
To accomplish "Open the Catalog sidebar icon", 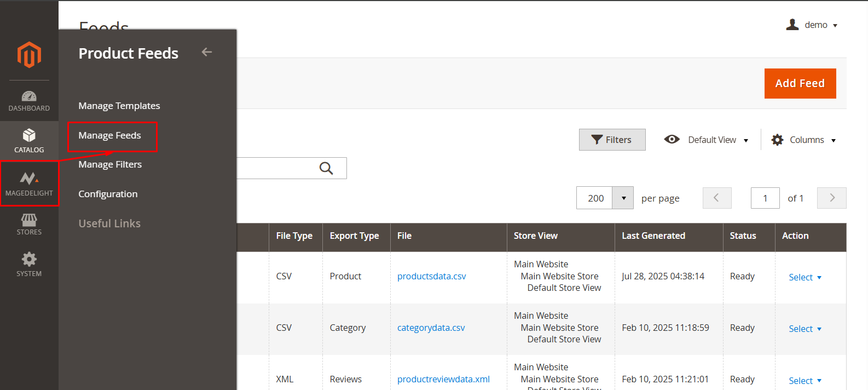I will click(x=29, y=141).
